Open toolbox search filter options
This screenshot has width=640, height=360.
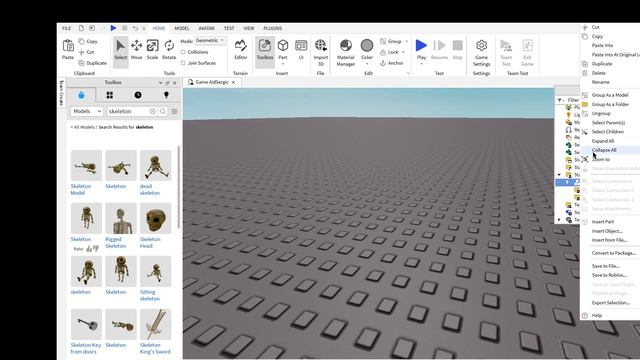tap(174, 111)
